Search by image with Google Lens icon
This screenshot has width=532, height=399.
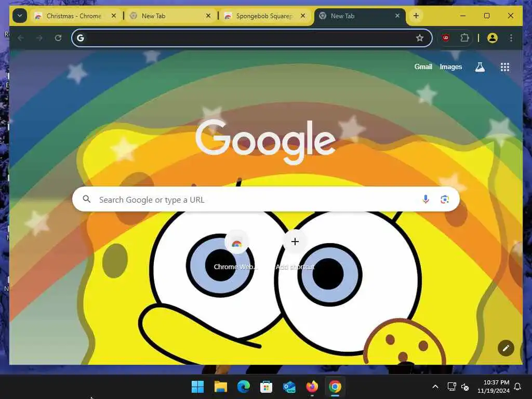(445, 199)
